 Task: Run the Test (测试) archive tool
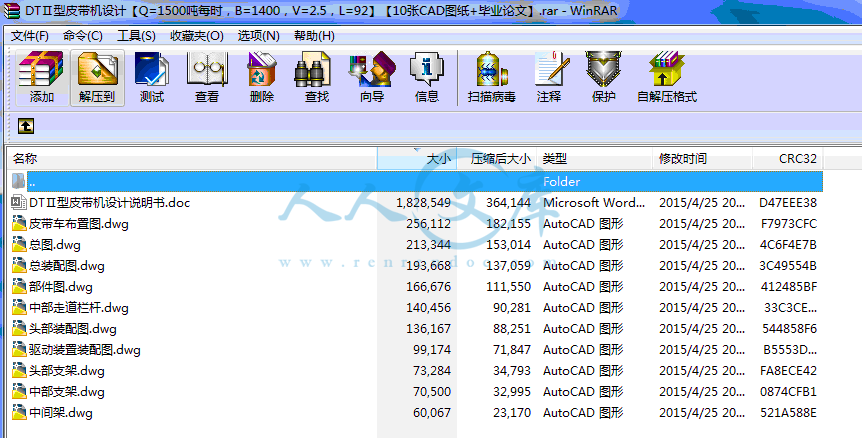152,77
